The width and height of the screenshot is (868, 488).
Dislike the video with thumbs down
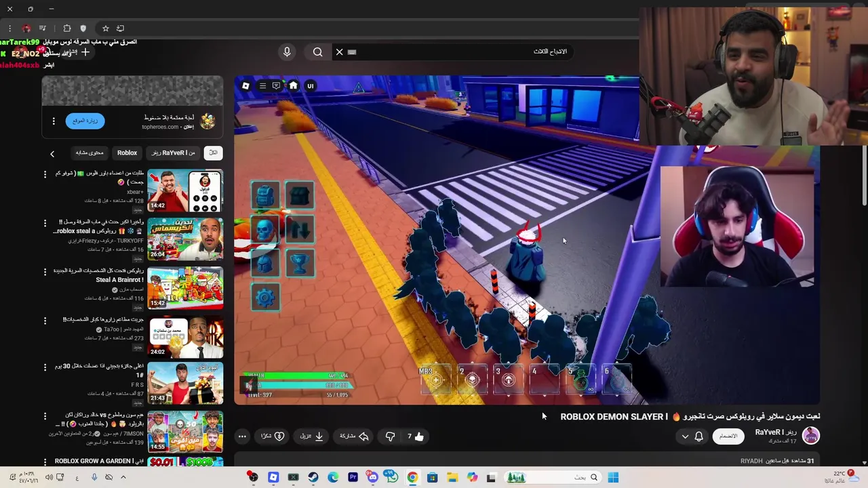[390, 436]
